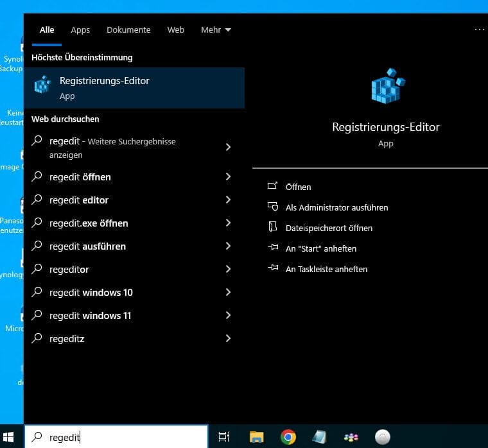Click the Windows Start button
The image size is (488, 448).
coord(12,436)
